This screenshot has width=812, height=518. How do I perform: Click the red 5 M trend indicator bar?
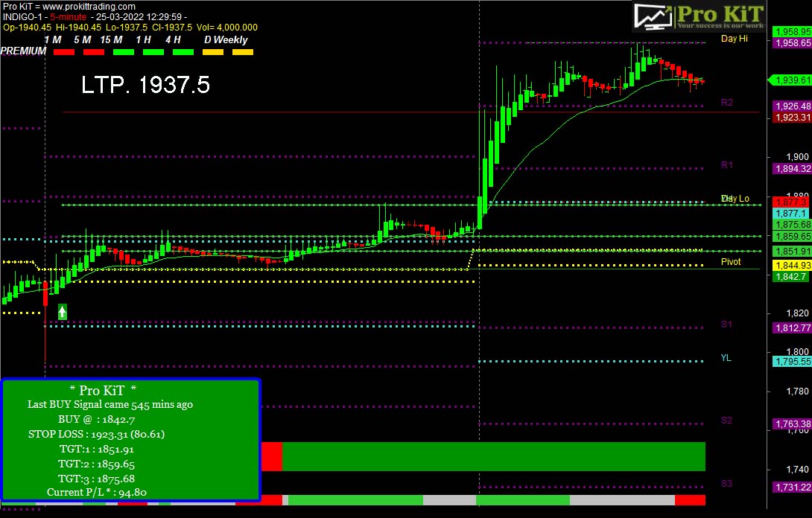[94, 52]
